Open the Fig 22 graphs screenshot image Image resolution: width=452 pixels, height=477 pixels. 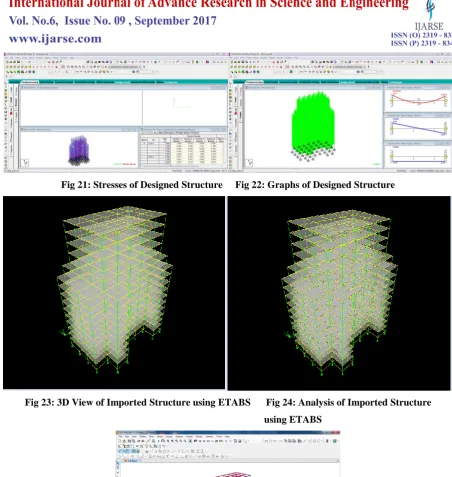340,112
